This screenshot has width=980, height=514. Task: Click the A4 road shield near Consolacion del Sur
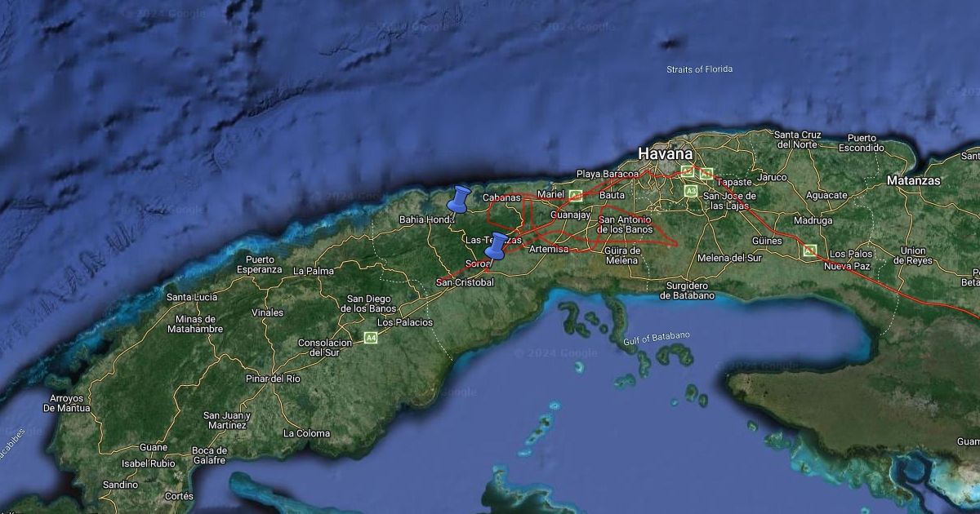click(x=371, y=337)
